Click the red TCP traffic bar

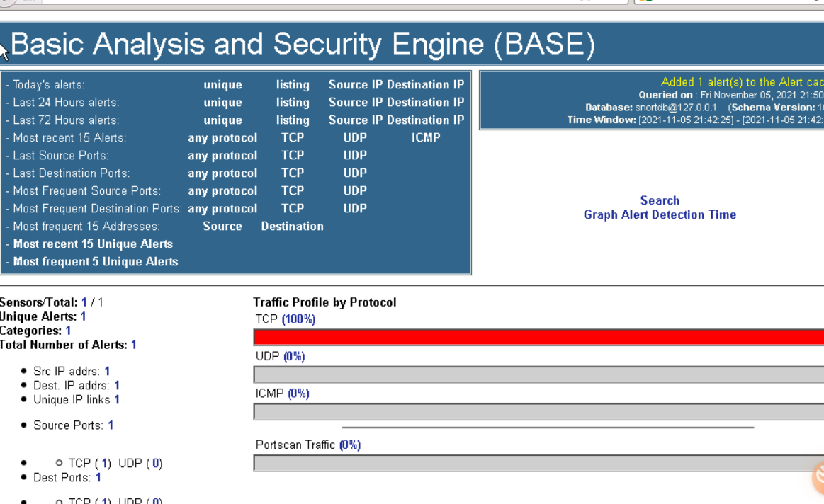click(538, 337)
